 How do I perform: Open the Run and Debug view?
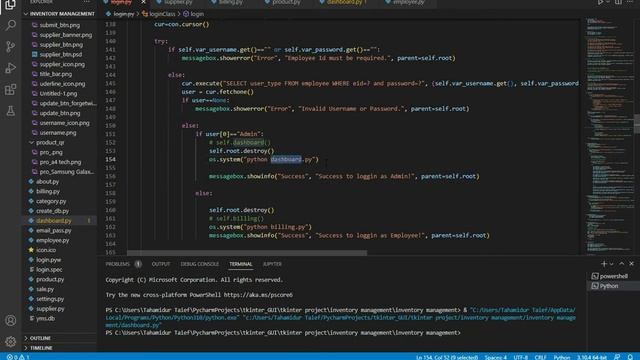(10, 68)
